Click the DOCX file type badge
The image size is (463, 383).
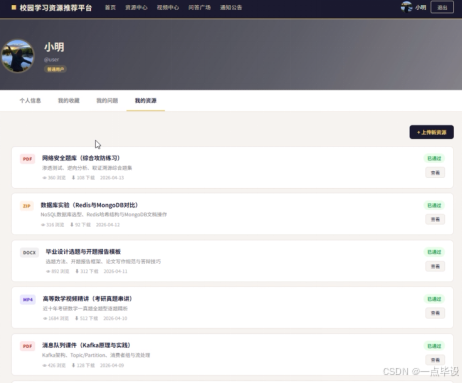pos(29,252)
